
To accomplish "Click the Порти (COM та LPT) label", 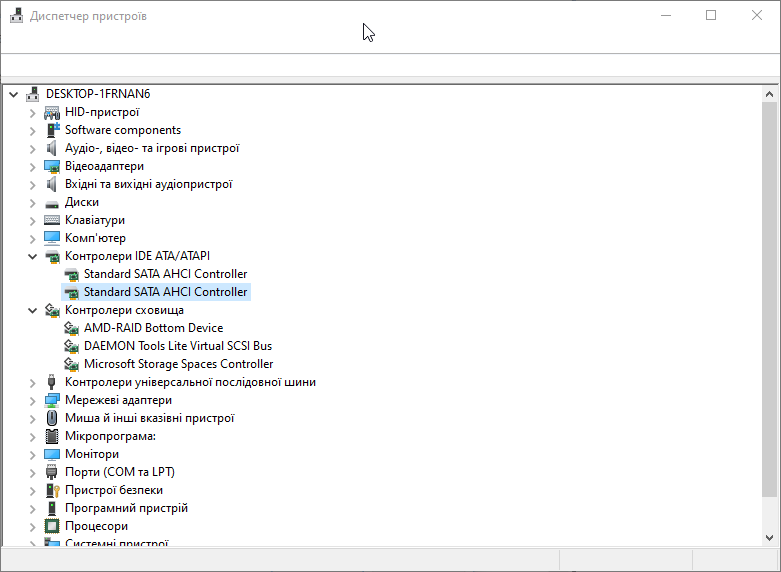I will (x=120, y=472).
